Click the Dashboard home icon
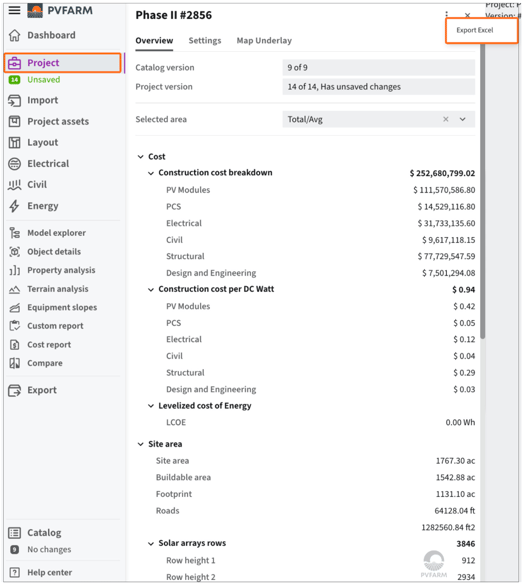This screenshot has height=585, width=524. 15,35
